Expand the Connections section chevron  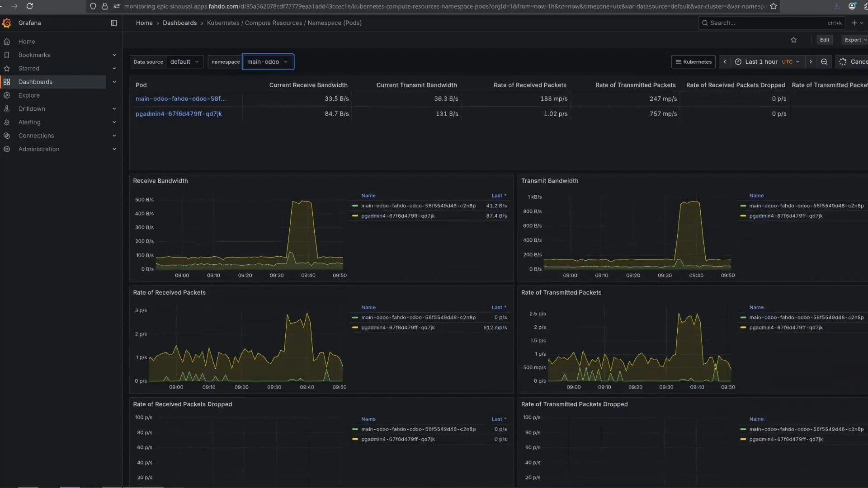click(114, 136)
